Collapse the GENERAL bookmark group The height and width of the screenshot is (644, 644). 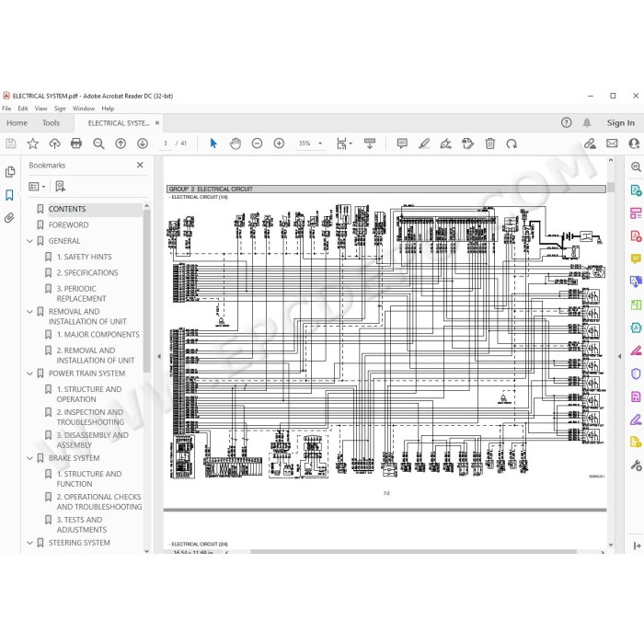pos(29,241)
